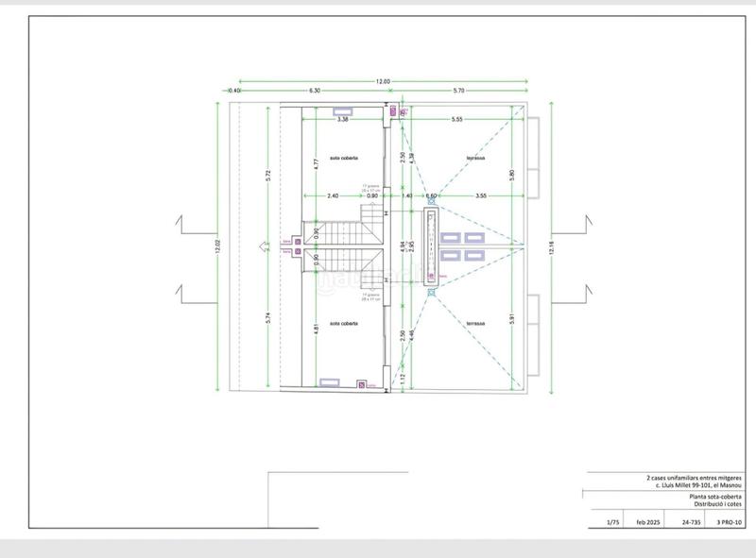756x558 pixels.
Task: Click the lower 'sota coberta' room label
Action: [x=343, y=324]
